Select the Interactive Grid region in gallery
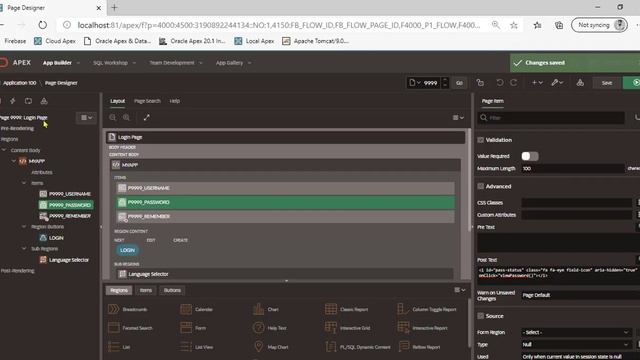The height and width of the screenshot is (360, 640). pos(348,328)
